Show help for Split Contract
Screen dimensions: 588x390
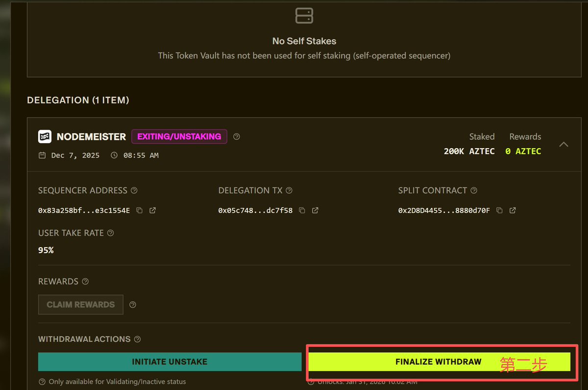474,190
